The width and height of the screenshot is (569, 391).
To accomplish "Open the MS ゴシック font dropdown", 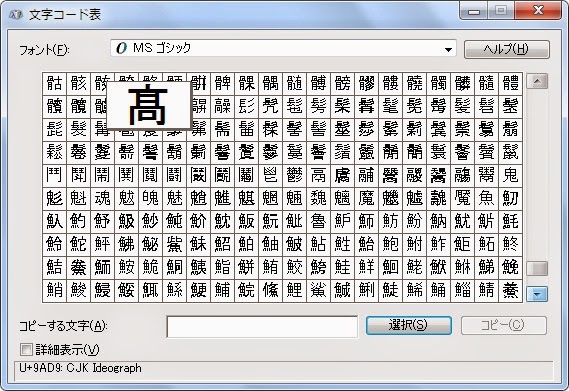I will point(449,49).
